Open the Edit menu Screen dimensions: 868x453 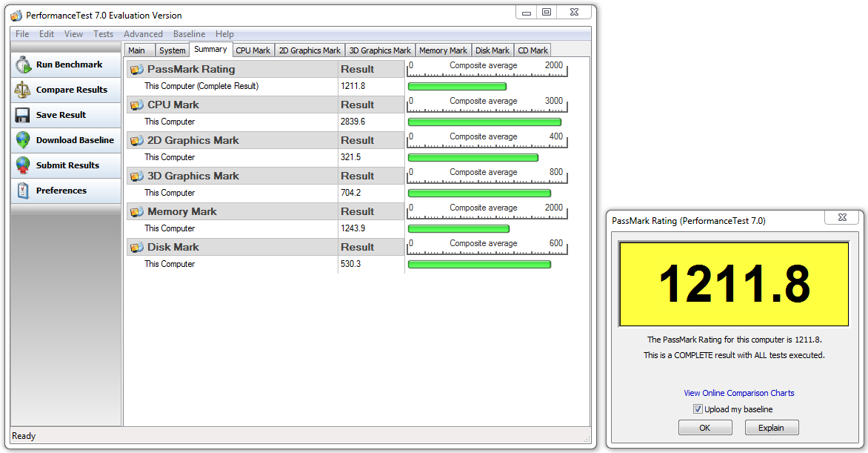click(x=47, y=34)
